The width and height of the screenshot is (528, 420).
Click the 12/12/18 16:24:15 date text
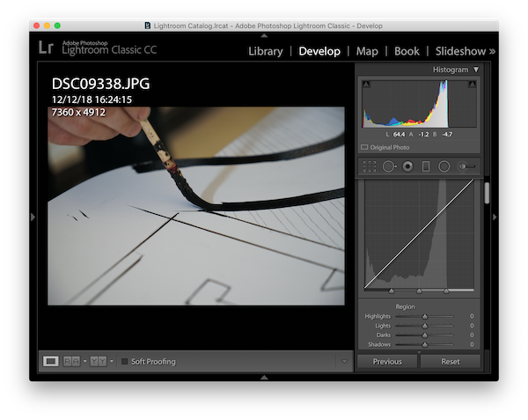(x=92, y=99)
